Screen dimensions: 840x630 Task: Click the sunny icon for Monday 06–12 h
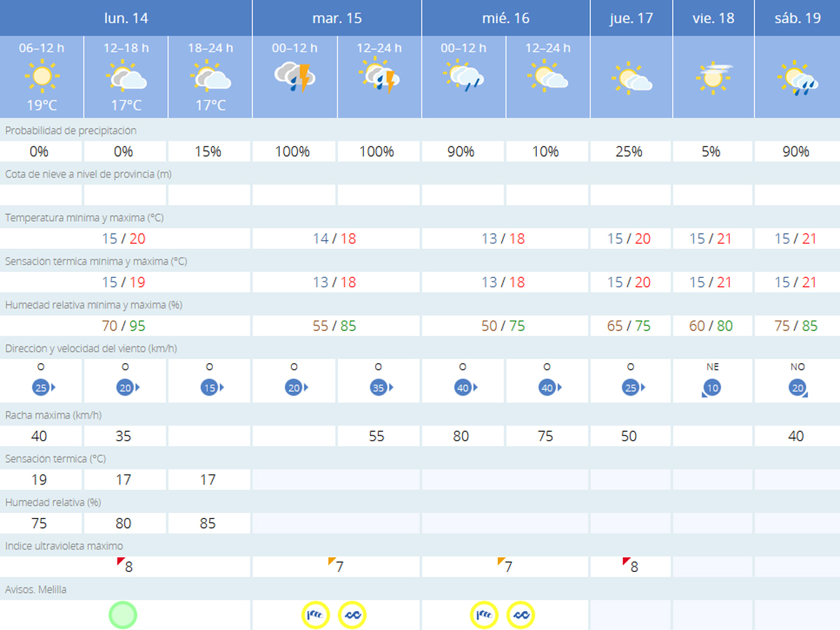pos(41,77)
